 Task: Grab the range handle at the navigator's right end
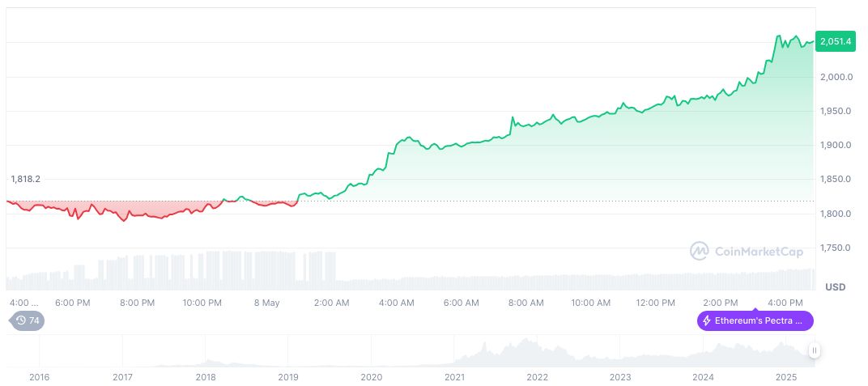point(814,350)
